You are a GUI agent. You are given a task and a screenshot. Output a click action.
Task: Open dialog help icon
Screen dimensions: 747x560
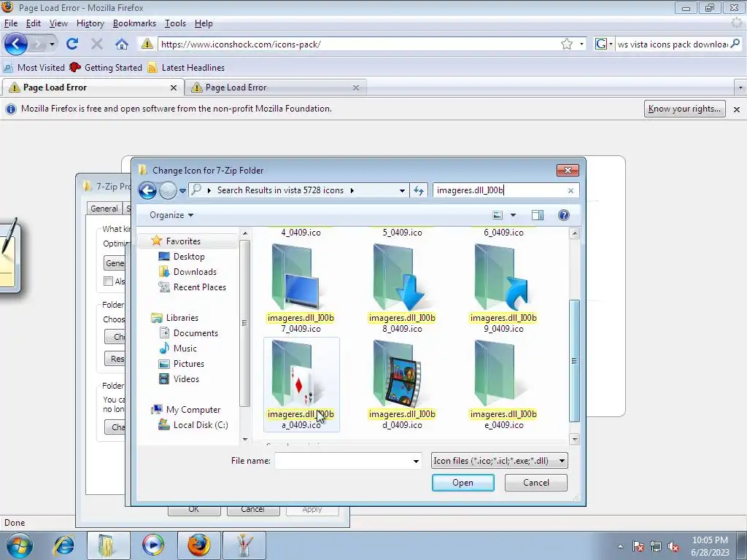click(x=564, y=215)
